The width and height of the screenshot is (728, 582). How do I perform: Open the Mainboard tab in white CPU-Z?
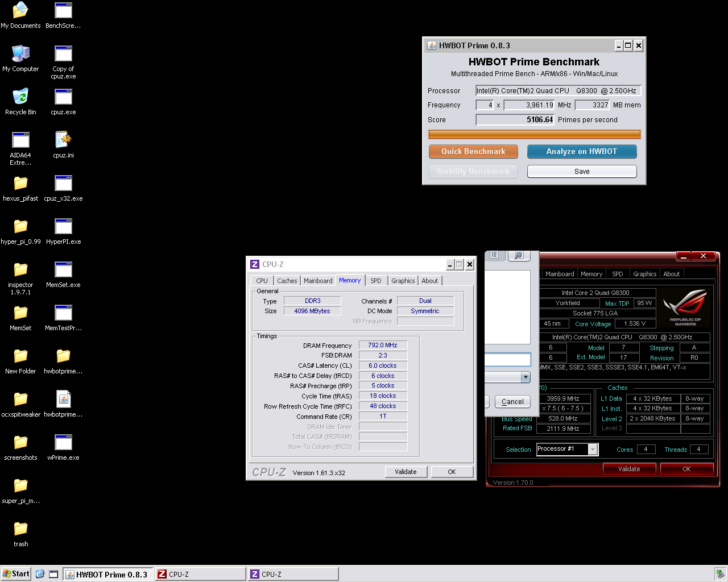[x=318, y=281]
